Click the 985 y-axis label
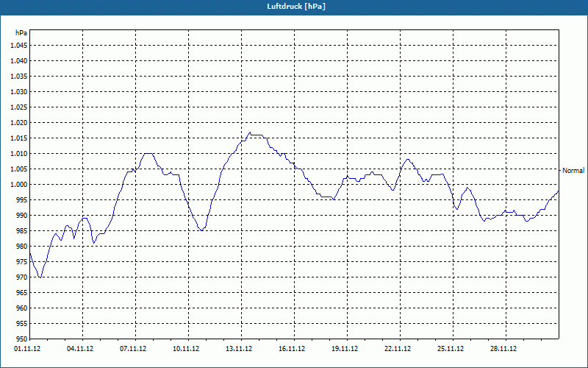Image resolution: width=588 pixels, height=368 pixels. 22,231
